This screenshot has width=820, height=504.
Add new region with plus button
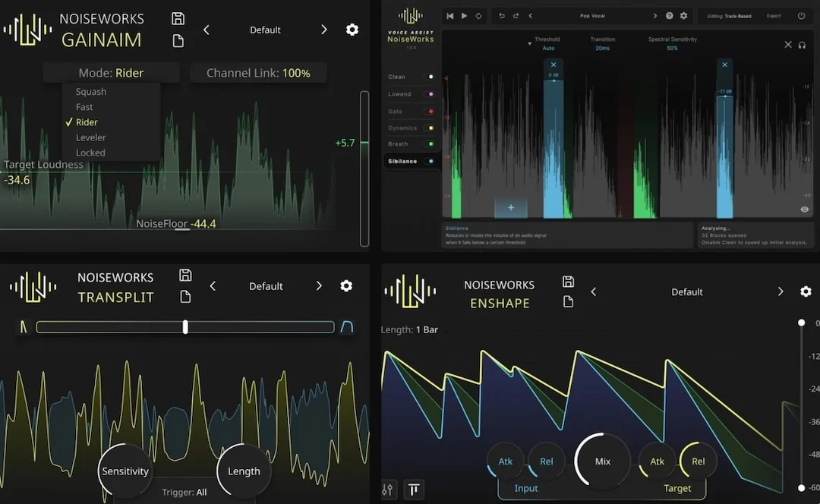tap(511, 207)
